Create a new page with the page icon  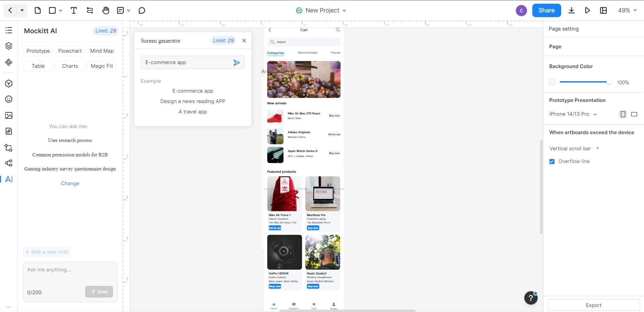[38, 10]
